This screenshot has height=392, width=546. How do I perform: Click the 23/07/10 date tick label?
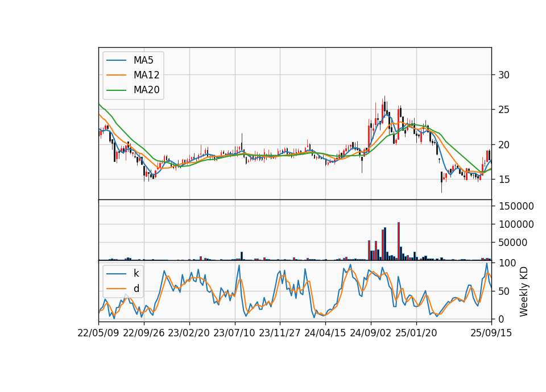click(234, 333)
